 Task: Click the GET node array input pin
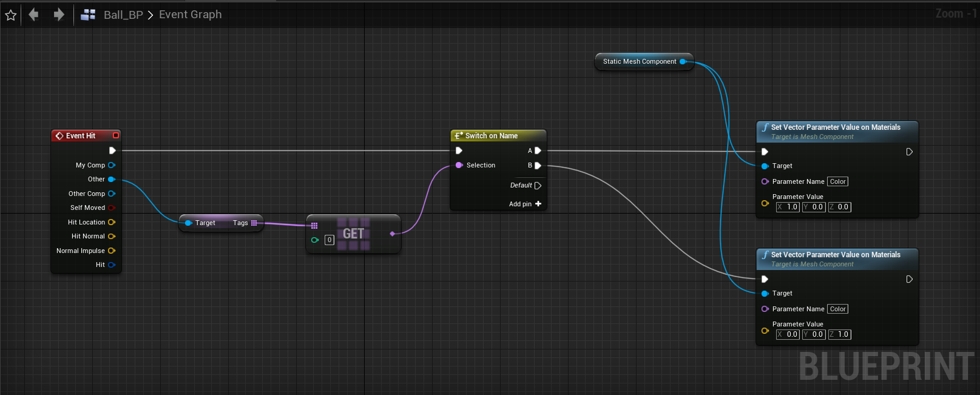pos(314,226)
